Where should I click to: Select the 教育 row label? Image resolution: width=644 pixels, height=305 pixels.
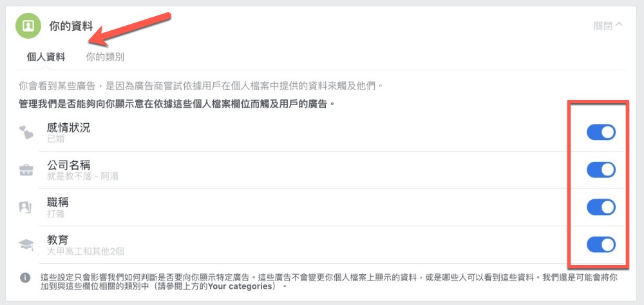pos(57,240)
